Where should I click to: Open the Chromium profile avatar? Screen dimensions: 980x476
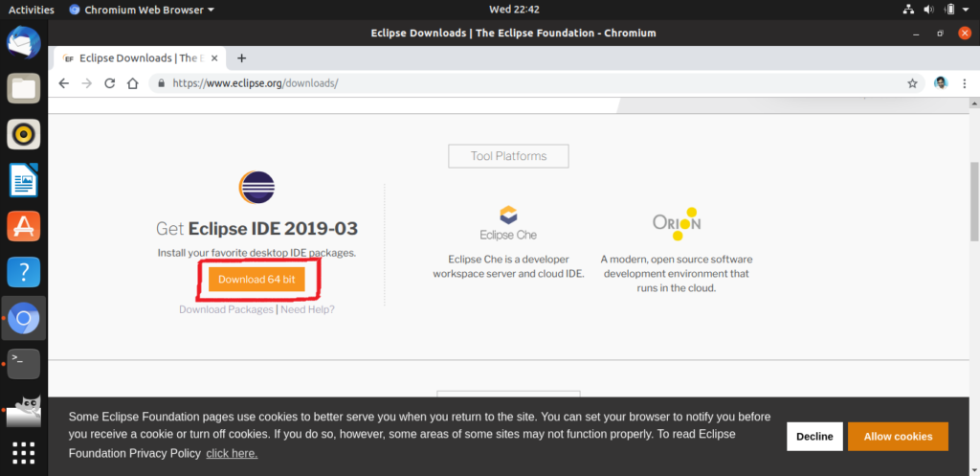tap(941, 83)
